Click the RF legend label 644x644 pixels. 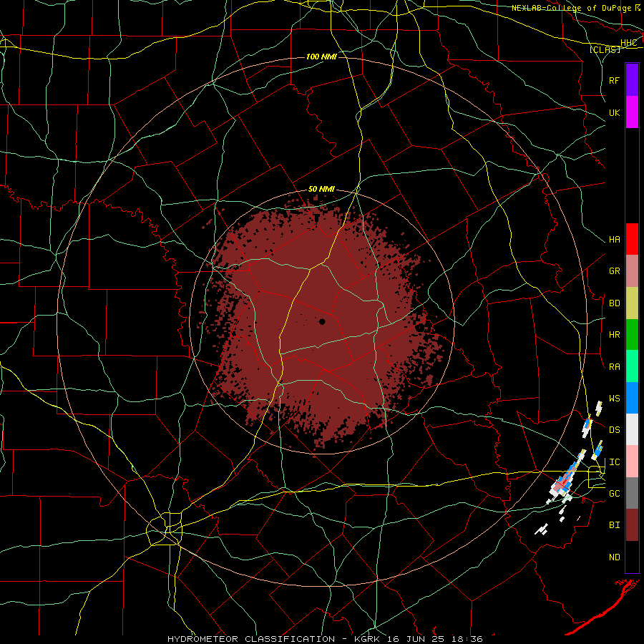pos(614,80)
